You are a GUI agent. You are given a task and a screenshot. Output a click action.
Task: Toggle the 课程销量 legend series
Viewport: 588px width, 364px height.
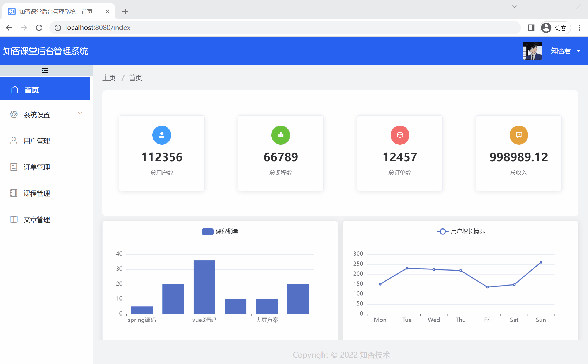(x=208, y=231)
